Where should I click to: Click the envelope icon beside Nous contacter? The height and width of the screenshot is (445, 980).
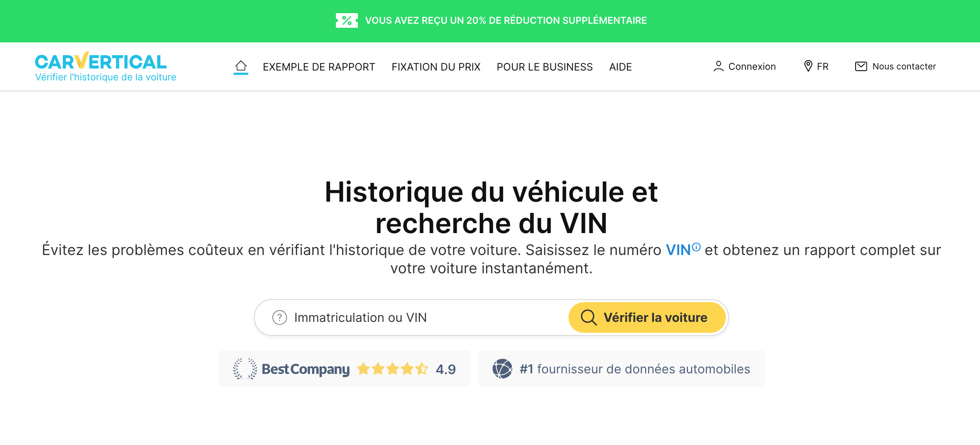[x=862, y=66]
